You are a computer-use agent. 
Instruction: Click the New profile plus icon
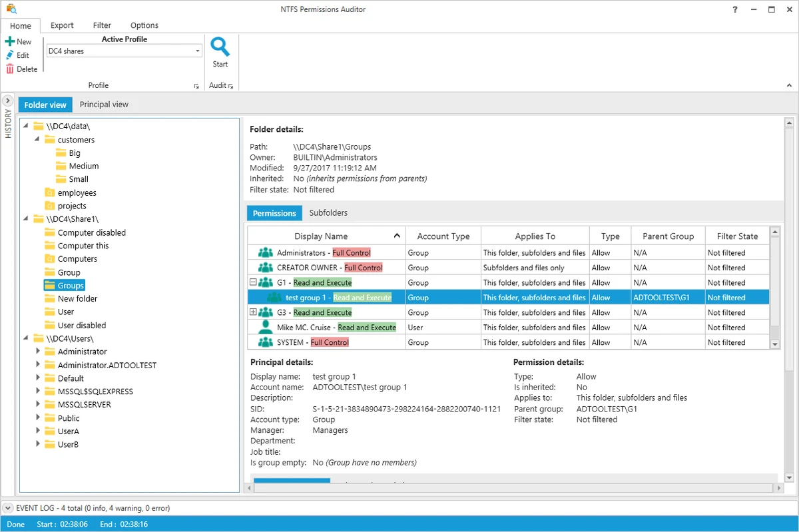point(10,41)
